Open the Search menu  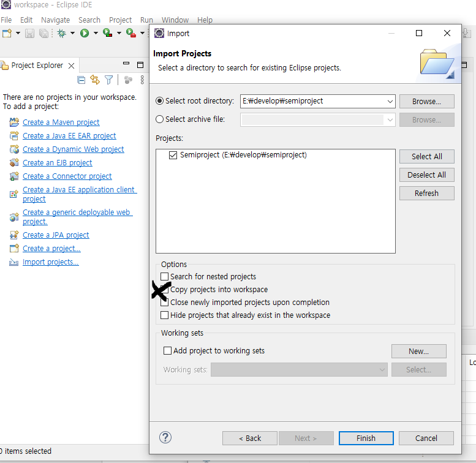click(89, 20)
